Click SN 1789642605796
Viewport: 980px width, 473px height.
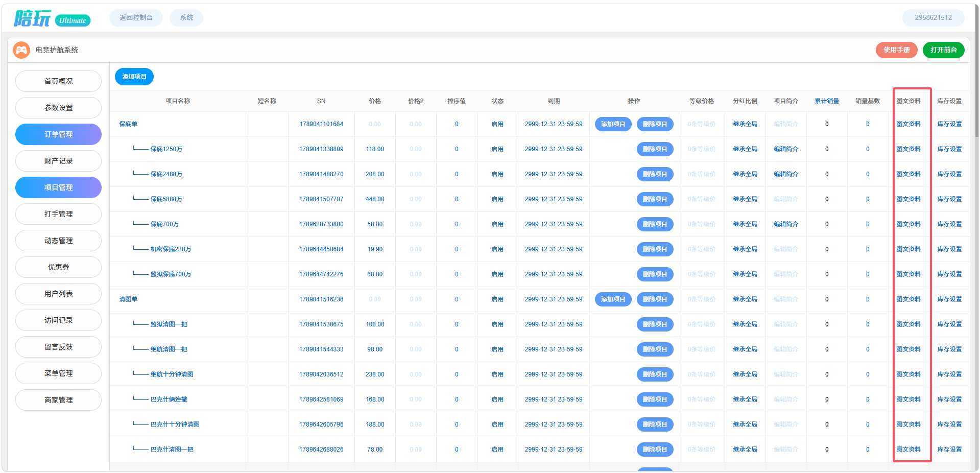click(x=321, y=424)
